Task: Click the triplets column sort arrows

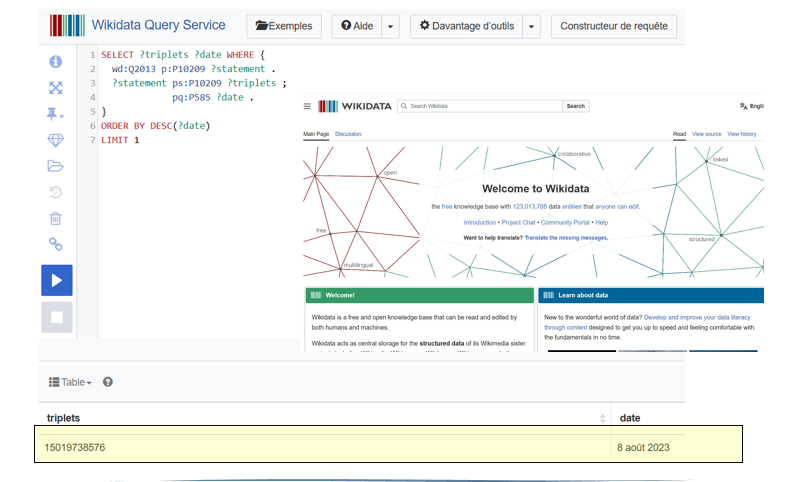Action: click(x=602, y=418)
